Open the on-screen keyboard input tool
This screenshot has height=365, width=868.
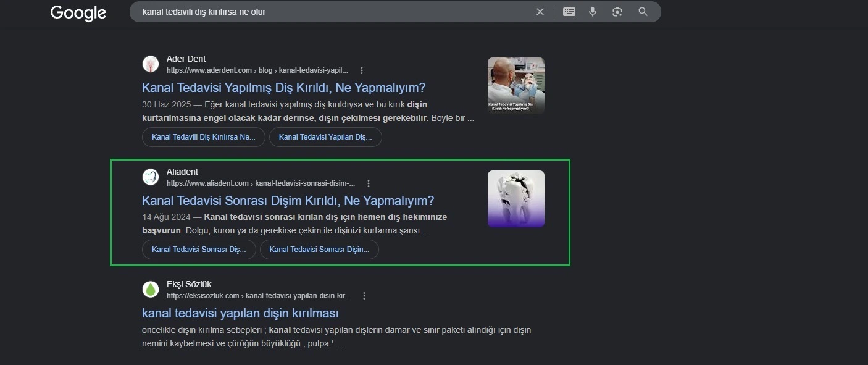pos(569,12)
